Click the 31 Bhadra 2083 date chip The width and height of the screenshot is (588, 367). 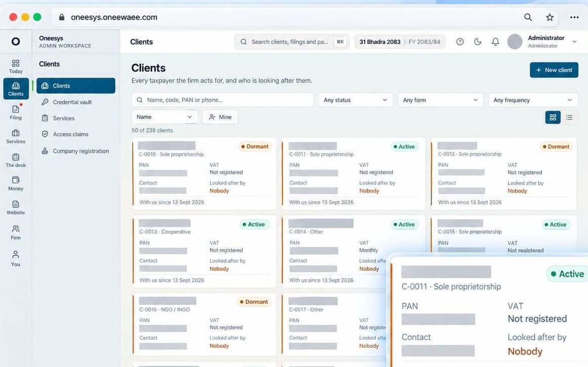pos(380,42)
